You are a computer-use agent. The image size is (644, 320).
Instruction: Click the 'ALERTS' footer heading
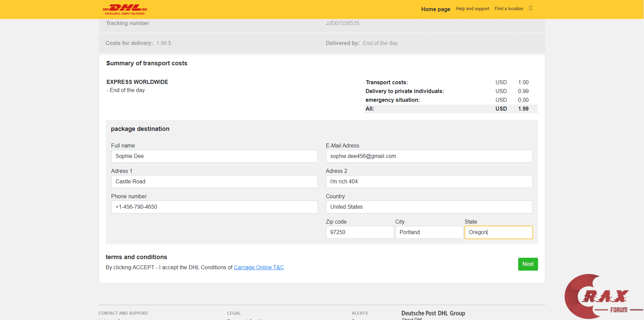(x=360, y=313)
